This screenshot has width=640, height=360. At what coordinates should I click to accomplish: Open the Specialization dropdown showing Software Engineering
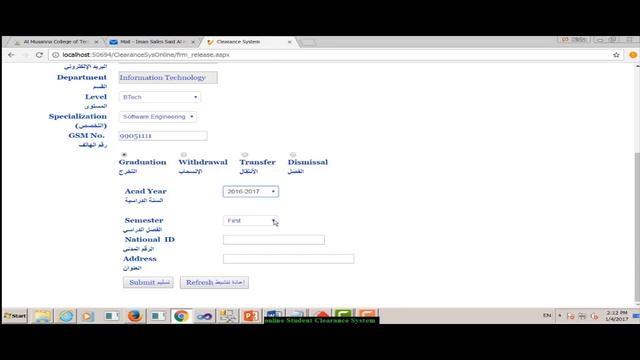click(x=158, y=117)
